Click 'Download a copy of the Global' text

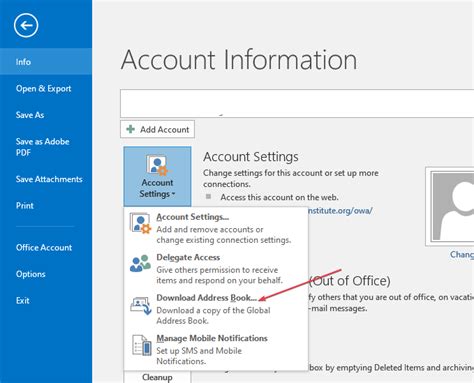point(213,310)
